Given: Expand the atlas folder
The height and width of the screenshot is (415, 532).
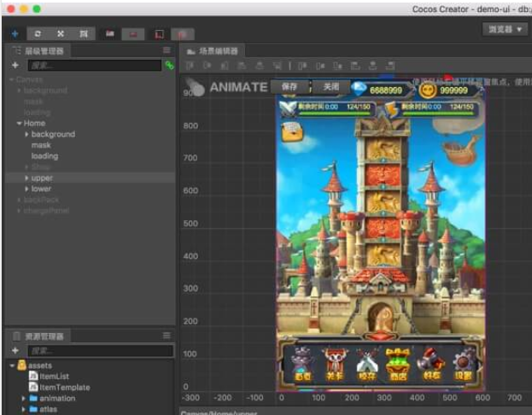Looking at the screenshot, I should 23,409.
